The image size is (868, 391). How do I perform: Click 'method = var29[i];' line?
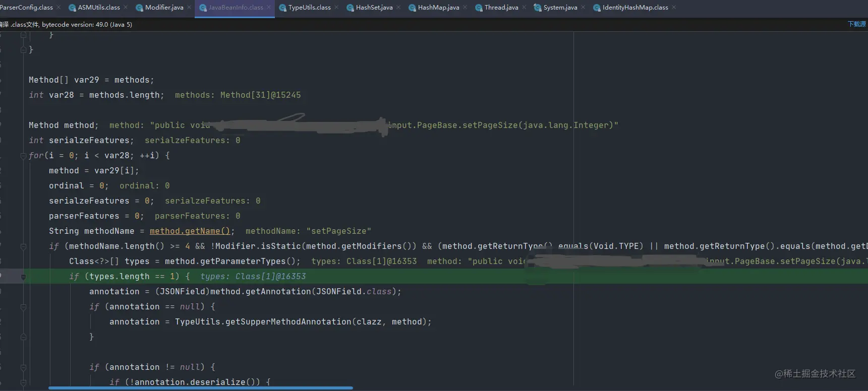click(94, 170)
